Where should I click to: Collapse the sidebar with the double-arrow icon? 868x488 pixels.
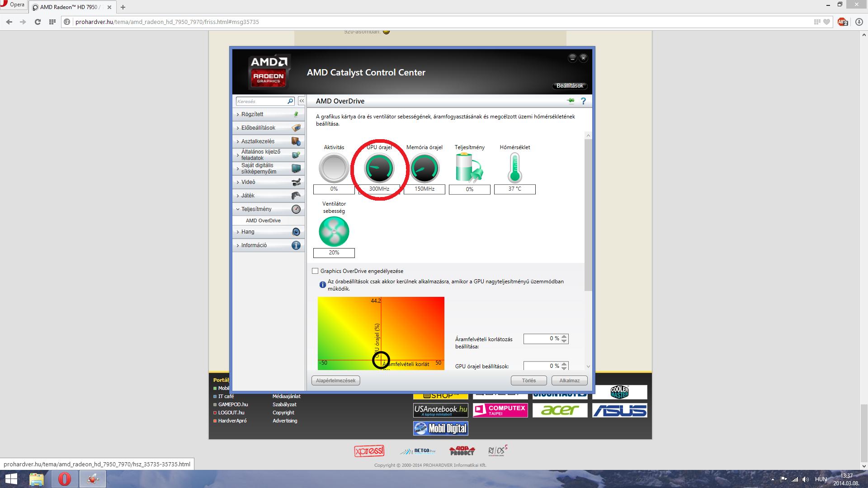[x=302, y=101]
